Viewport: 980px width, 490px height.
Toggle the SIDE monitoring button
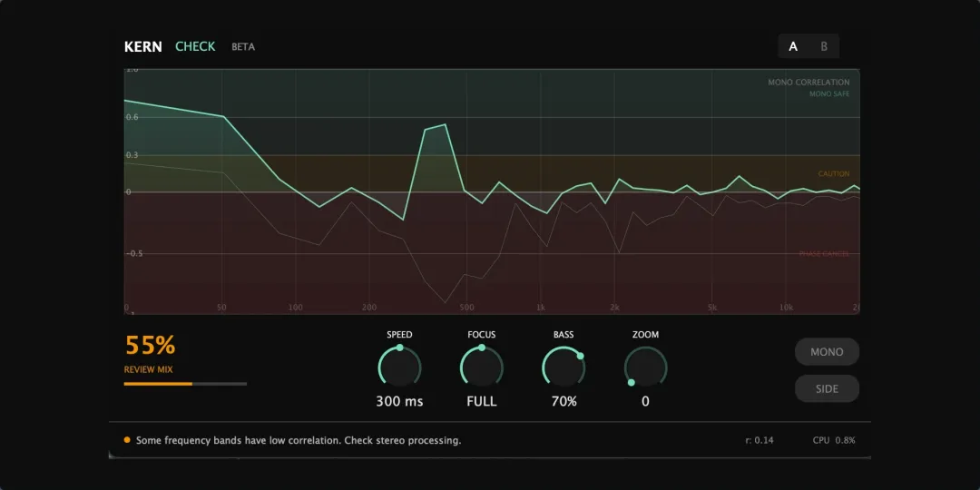pyautogui.click(x=827, y=388)
